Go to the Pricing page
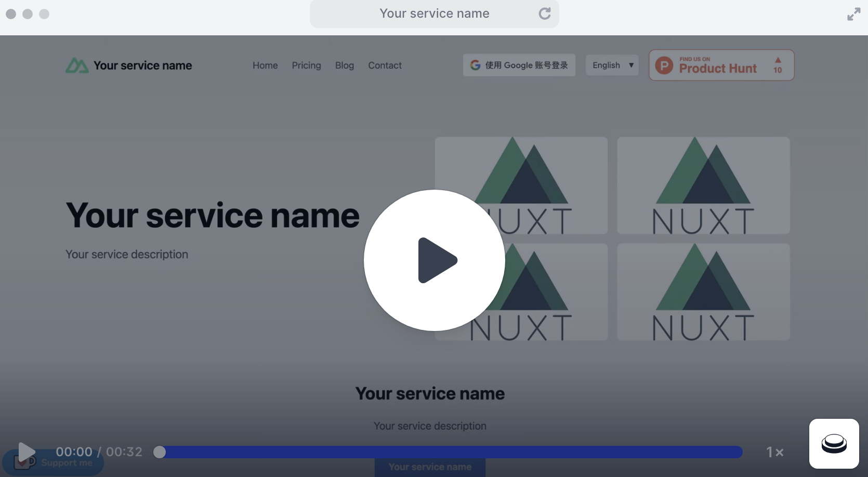868x477 pixels. pos(306,65)
